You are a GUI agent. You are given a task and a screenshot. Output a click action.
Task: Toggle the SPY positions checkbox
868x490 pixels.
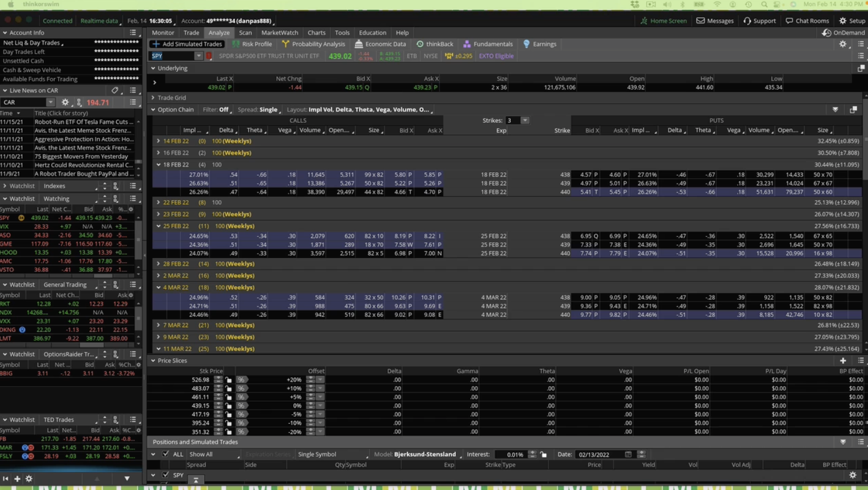click(166, 475)
